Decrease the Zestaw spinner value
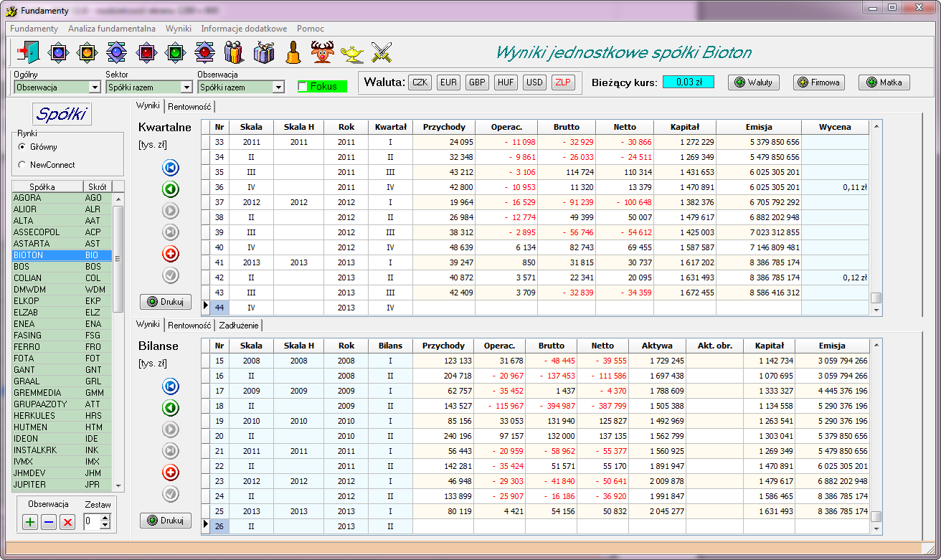 [105, 526]
